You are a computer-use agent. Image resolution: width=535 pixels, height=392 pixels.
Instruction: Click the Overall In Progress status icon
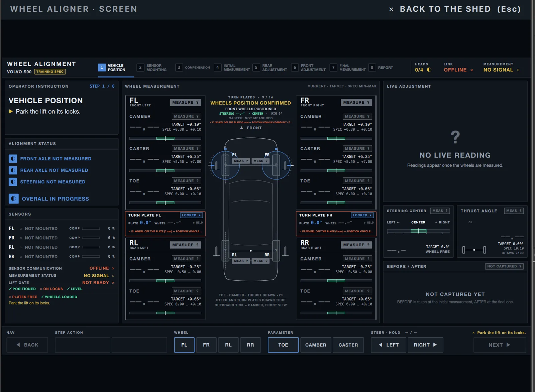click(13, 199)
